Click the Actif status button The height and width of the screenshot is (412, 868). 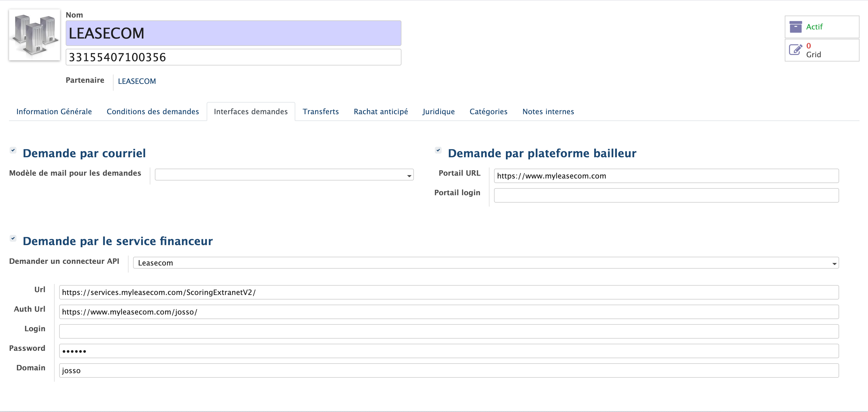point(822,27)
